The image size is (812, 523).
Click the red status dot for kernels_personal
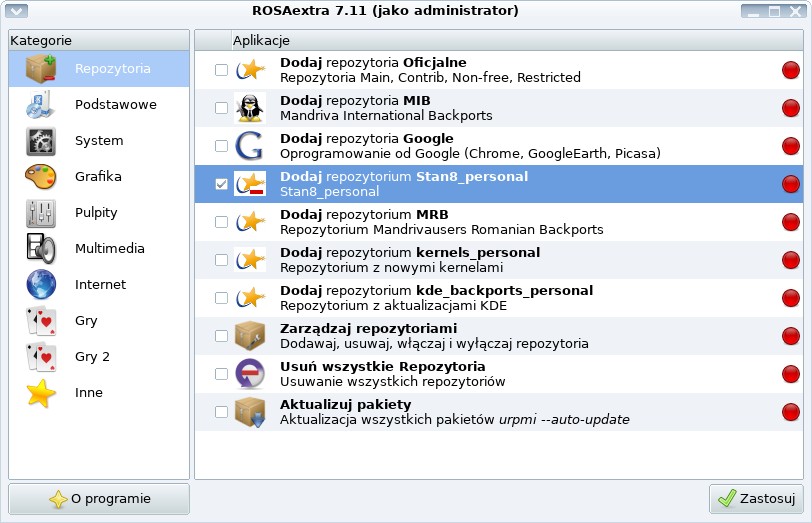coord(791,260)
